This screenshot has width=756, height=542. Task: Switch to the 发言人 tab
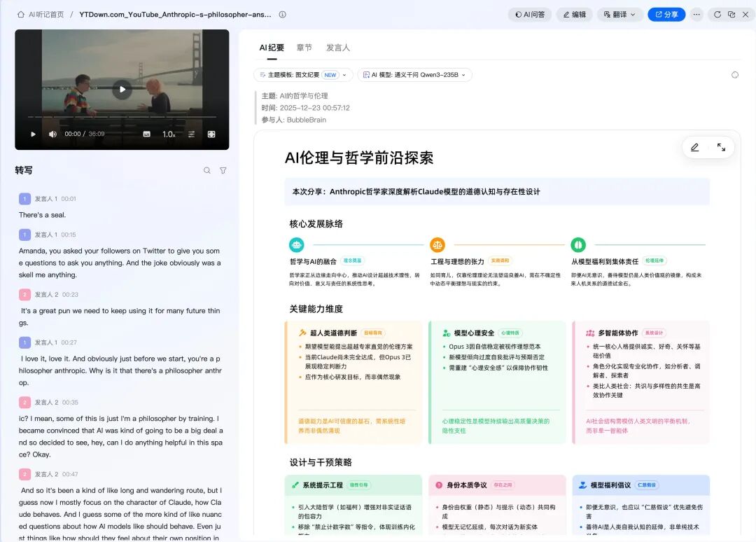pyautogui.click(x=338, y=48)
